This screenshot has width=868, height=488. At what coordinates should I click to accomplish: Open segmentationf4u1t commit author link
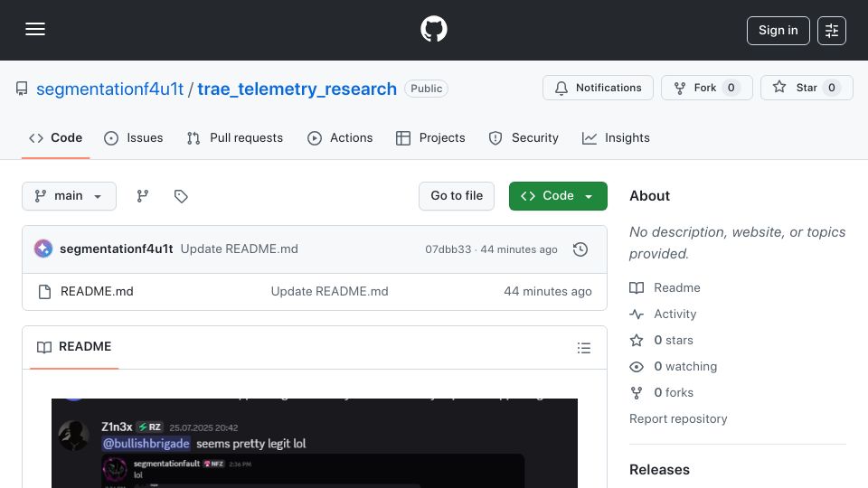[117, 249]
